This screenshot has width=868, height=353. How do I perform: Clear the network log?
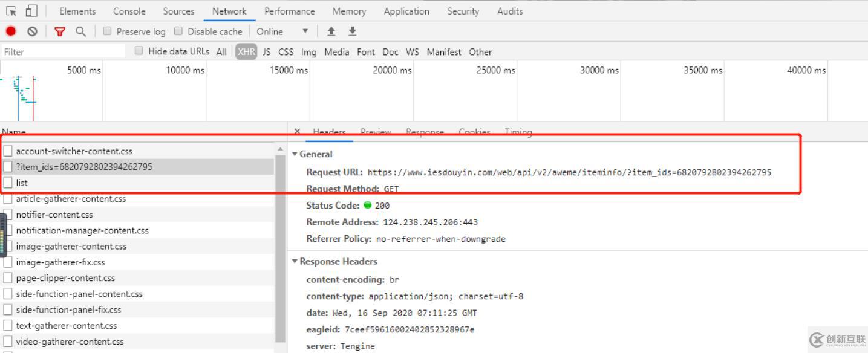point(32,31)
